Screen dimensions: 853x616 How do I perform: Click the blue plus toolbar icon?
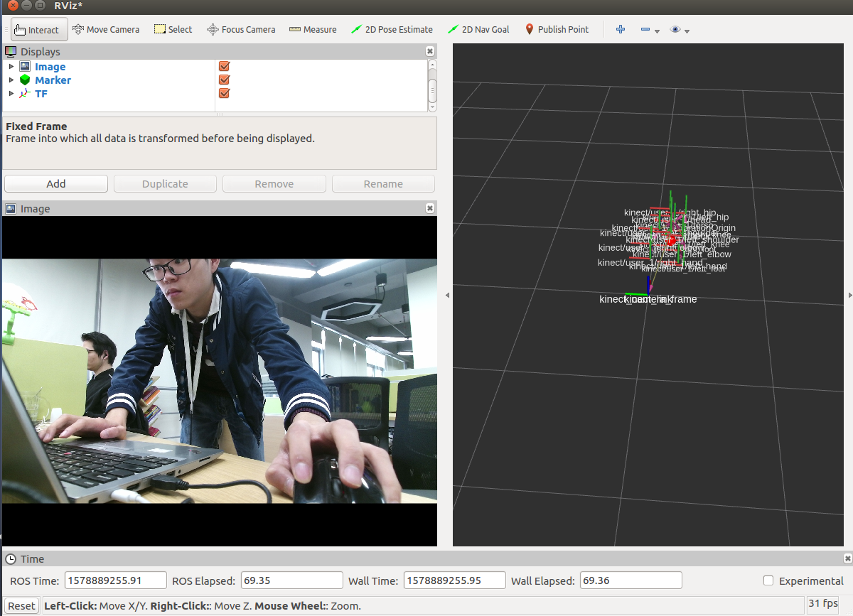[620, 29]
